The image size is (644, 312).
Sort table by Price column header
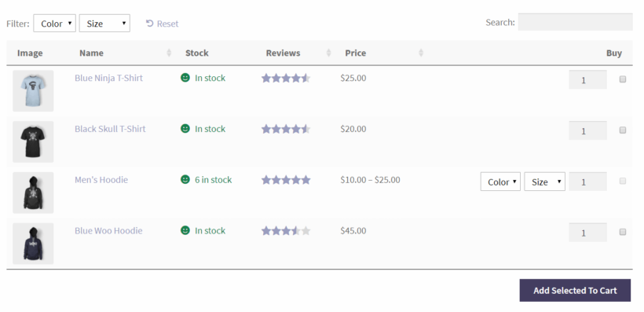click(x=355, y=53)
